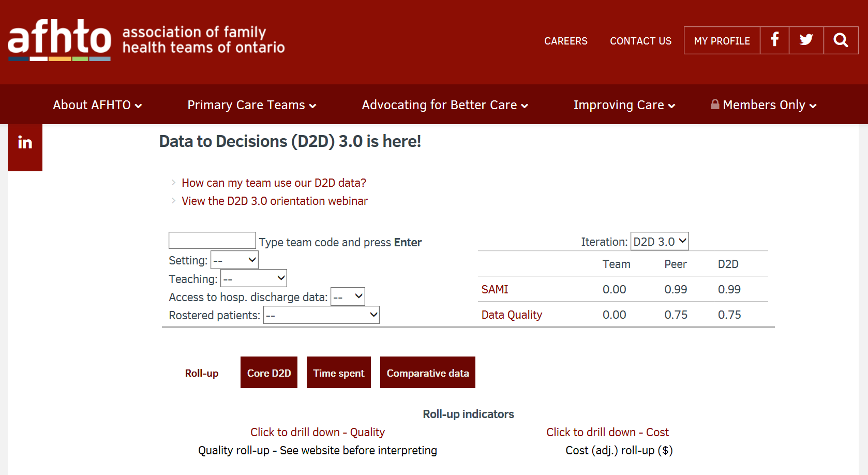Expand the Rostered patients dropdown
Viewport: 868px width, 475px height.
pyautogui.click(x=321, y=315)
